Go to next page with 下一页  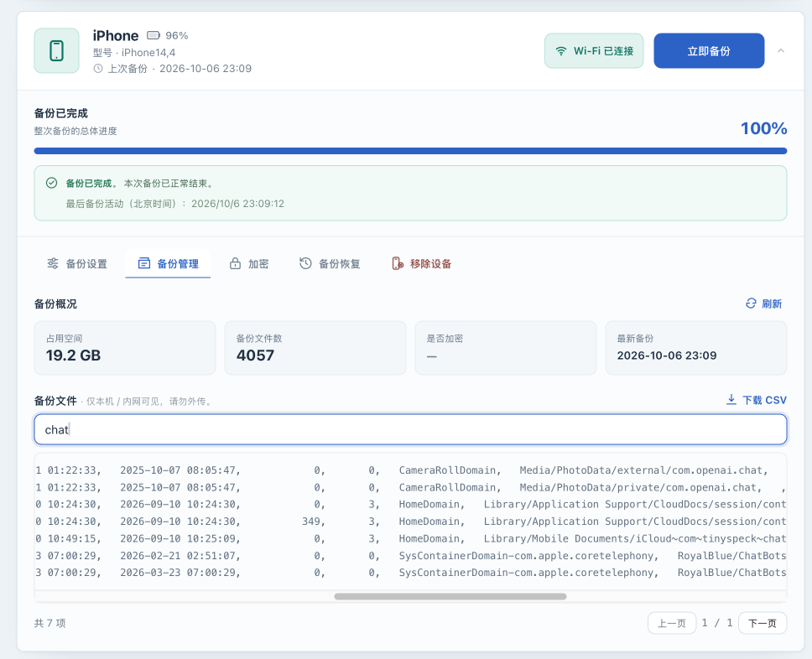763,623
